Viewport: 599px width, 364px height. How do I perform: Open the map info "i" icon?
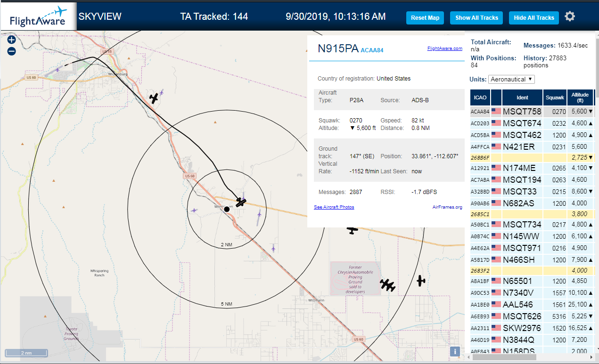[455, 351]
